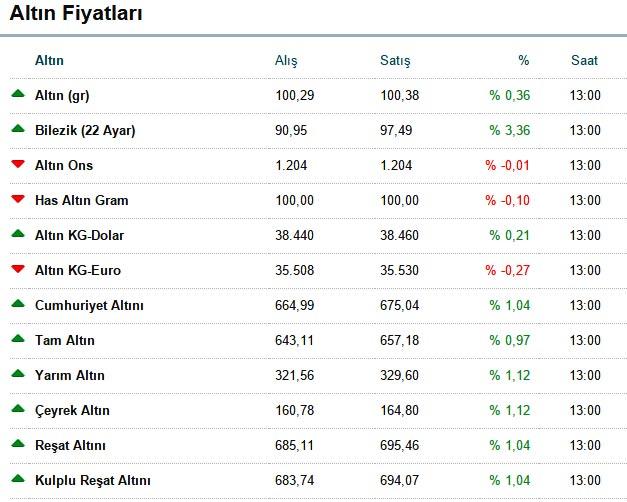This screenshot has height=502, width=627.
Task: Click the Tam Altın link
Action: point(65,340)
